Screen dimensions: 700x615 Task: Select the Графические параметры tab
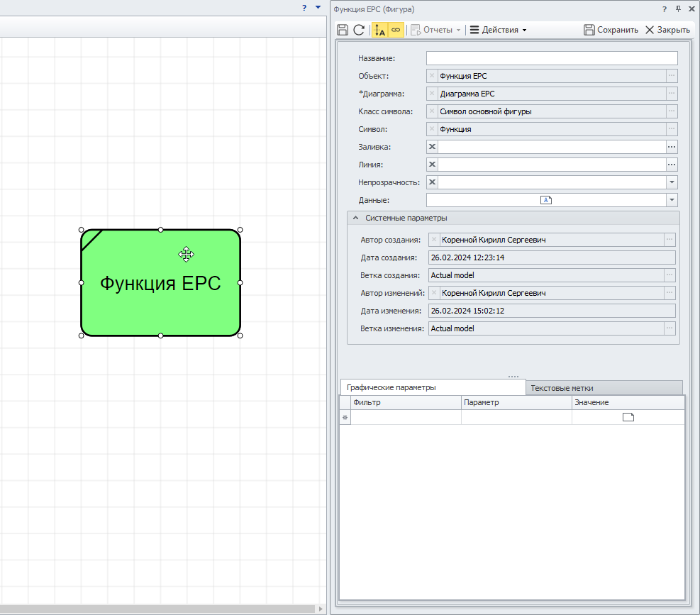[391, 387]
